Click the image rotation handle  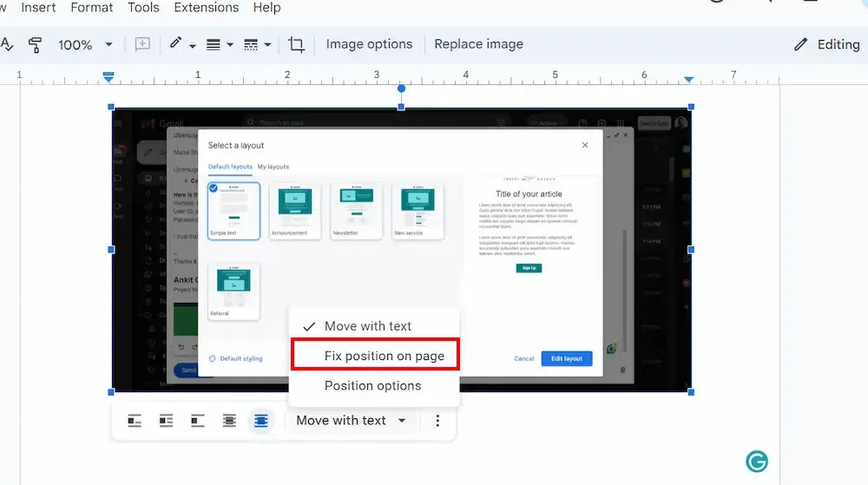pos(401,88)
